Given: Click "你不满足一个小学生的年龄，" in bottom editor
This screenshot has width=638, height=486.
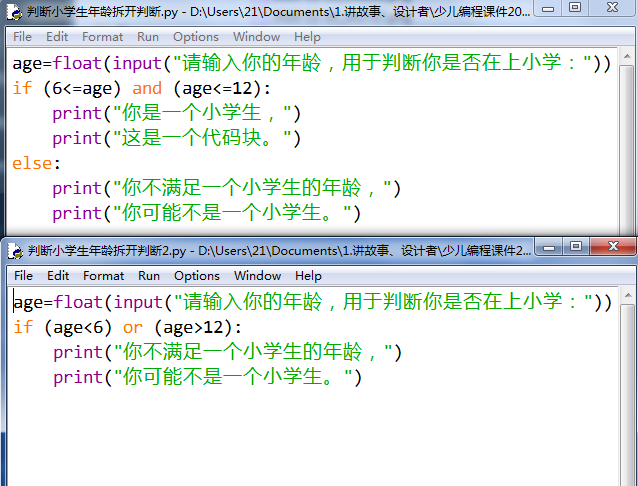Looking at the screenshot, I should (x=253, y=352).
